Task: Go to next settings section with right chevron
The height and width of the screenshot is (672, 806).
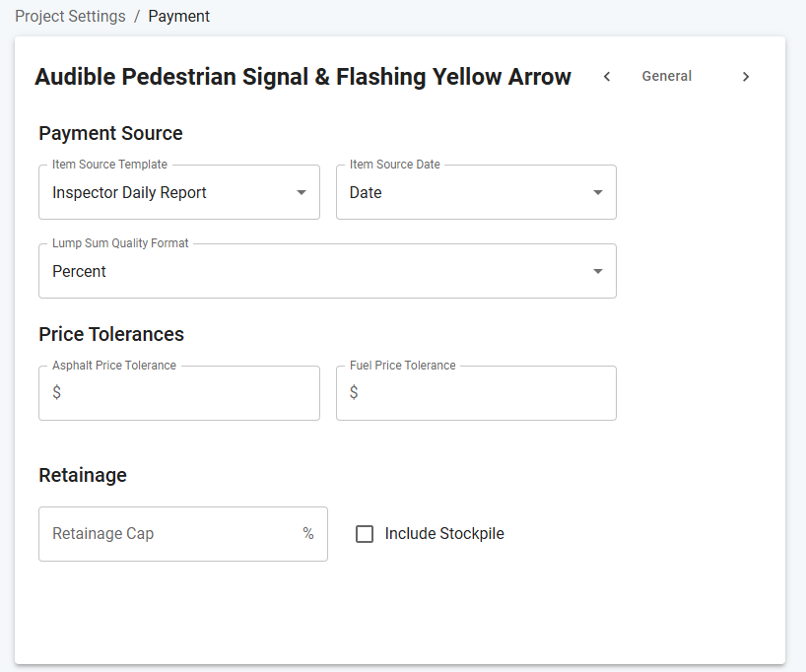Action: click(x=745, y=77)
